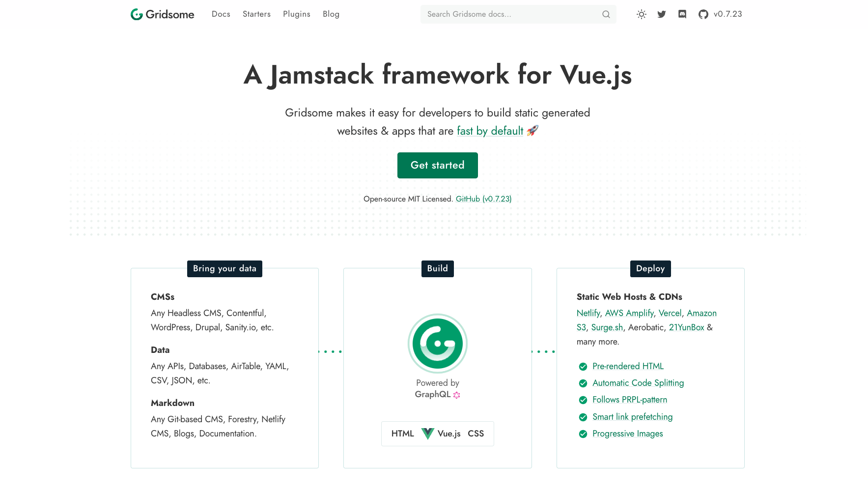Toggle light/dark theme sun icon
868x492 pixels.
[641, 14]
